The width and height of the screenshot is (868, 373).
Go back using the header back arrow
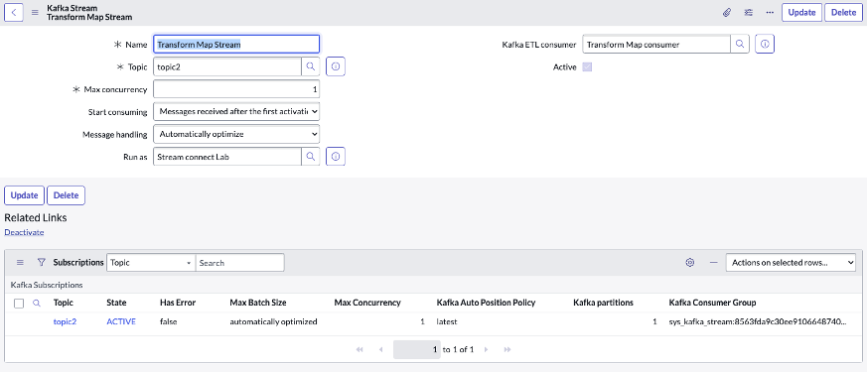click(x=14, y=12)
